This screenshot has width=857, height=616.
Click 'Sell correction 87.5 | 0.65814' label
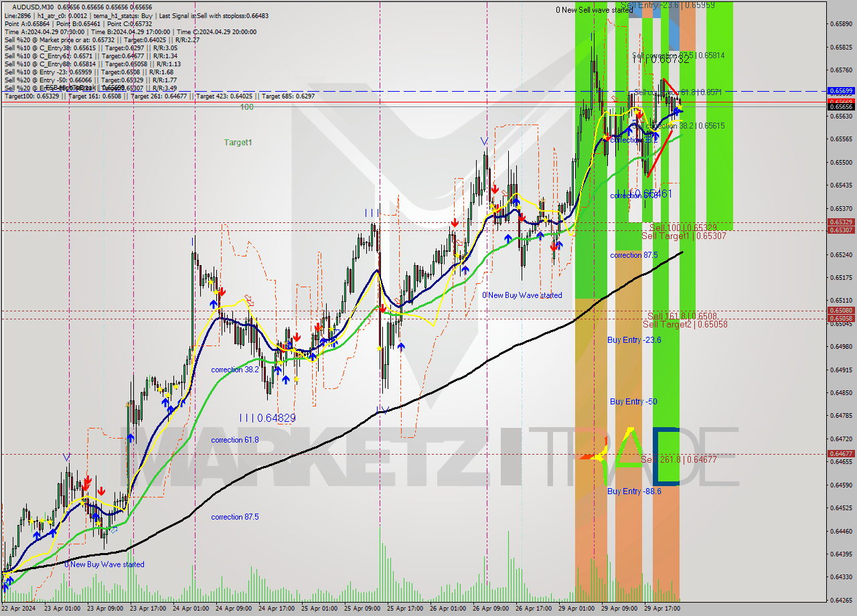678,56
